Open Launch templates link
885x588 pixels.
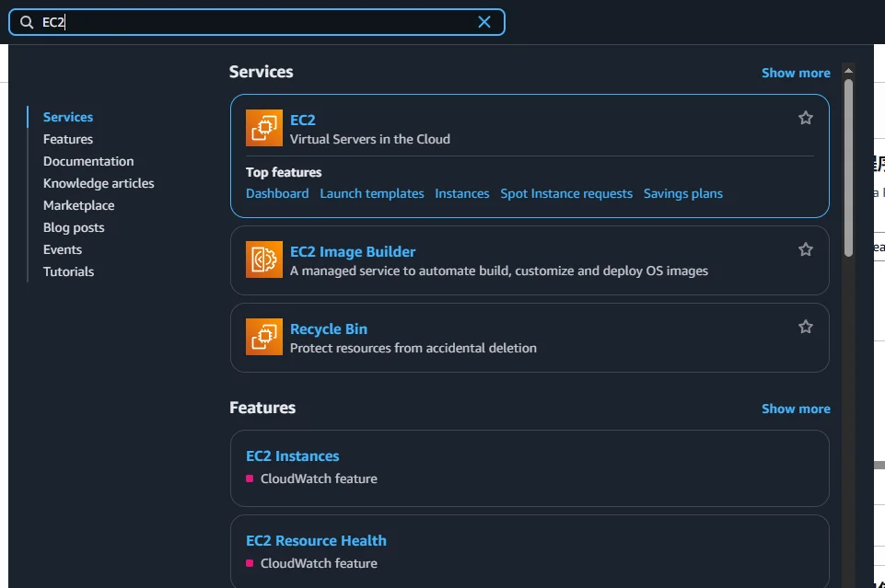pos(372,193)
